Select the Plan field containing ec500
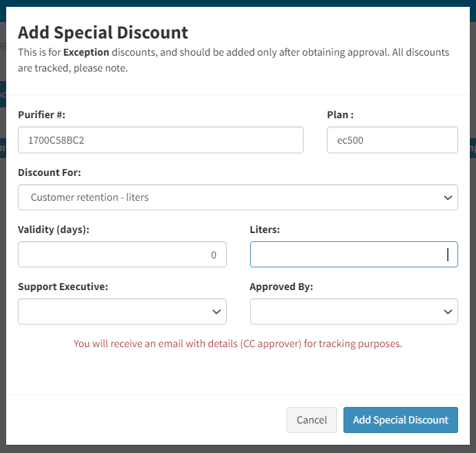This screenshot has width=476, height=453. 392,140
